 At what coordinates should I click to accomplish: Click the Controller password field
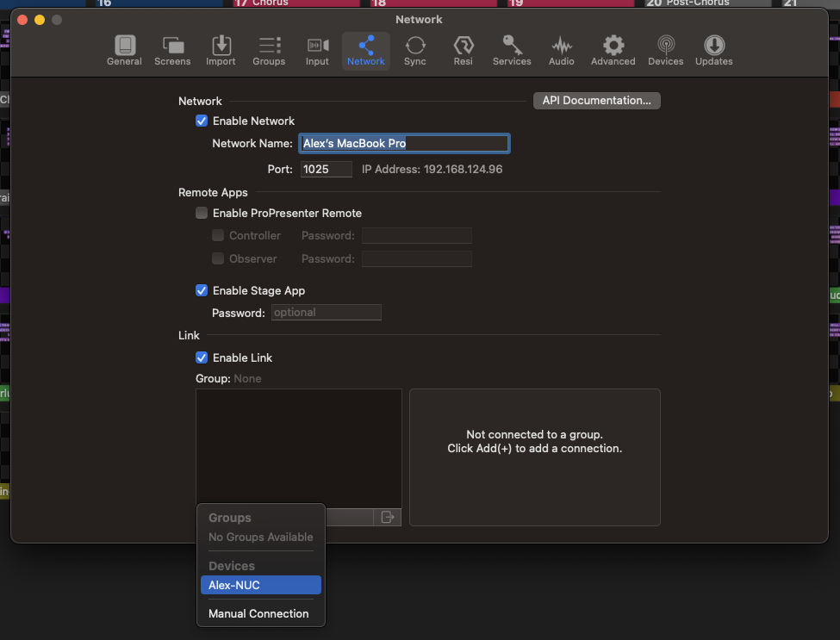417,236
